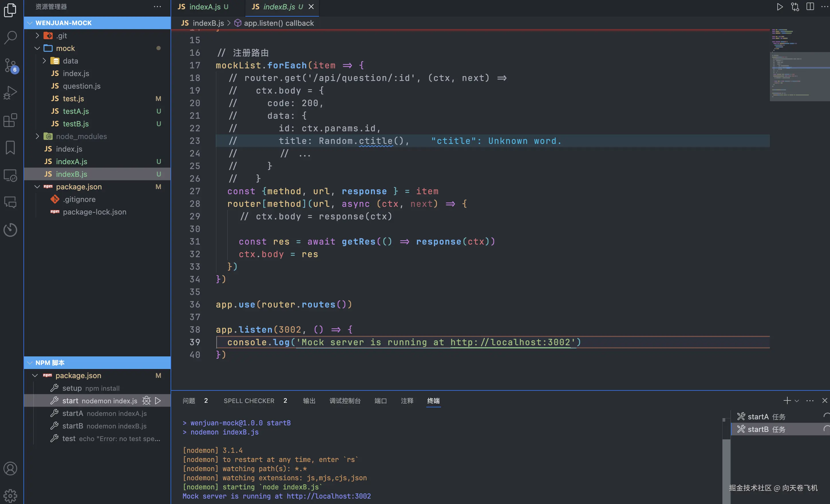Open the Extensions view
830x504 pixels.
10,120
